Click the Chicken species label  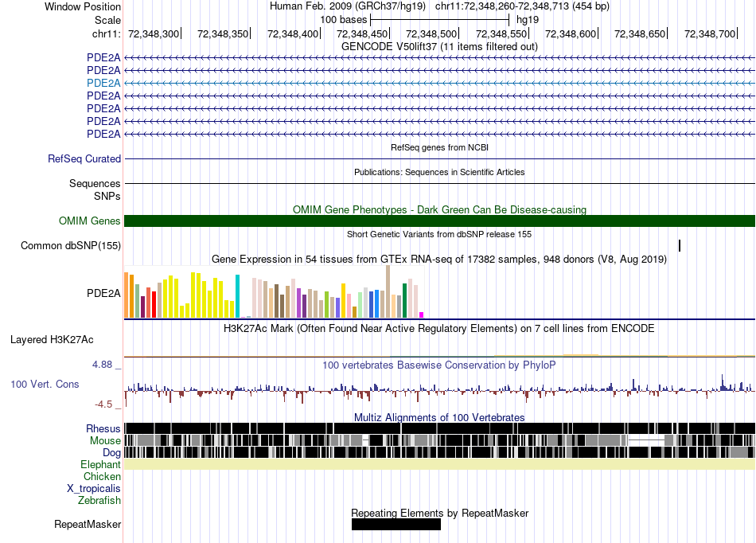[102, 476]
